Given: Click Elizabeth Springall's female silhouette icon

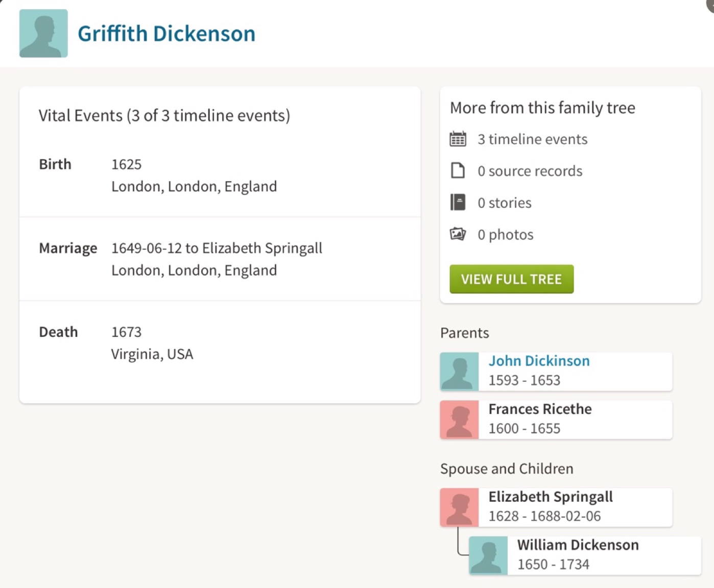Looking at the screenshot, I should point(460,507).
